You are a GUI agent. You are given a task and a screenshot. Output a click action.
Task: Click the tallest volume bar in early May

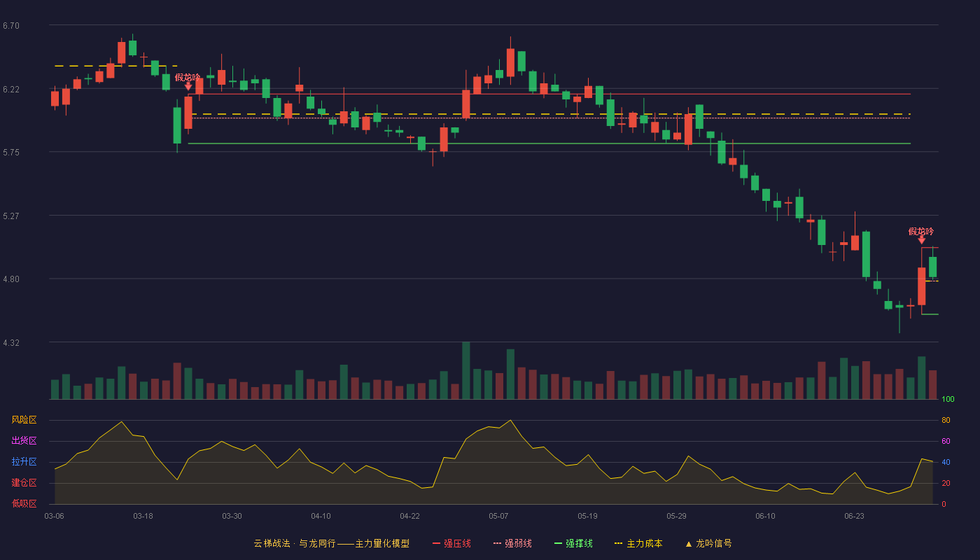[466, 370]
